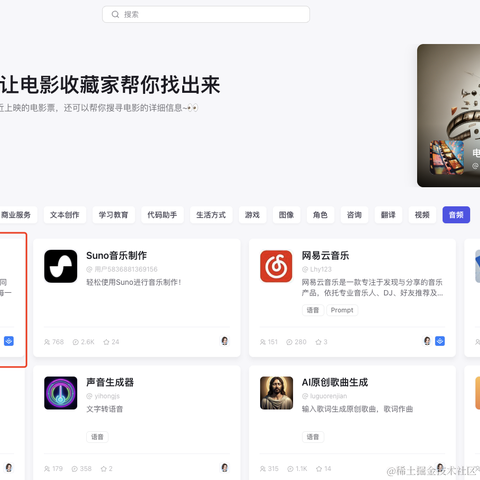
Task: Click author @Lhy123 on 网易云音乐 card
Action: [x=317, y=269]
